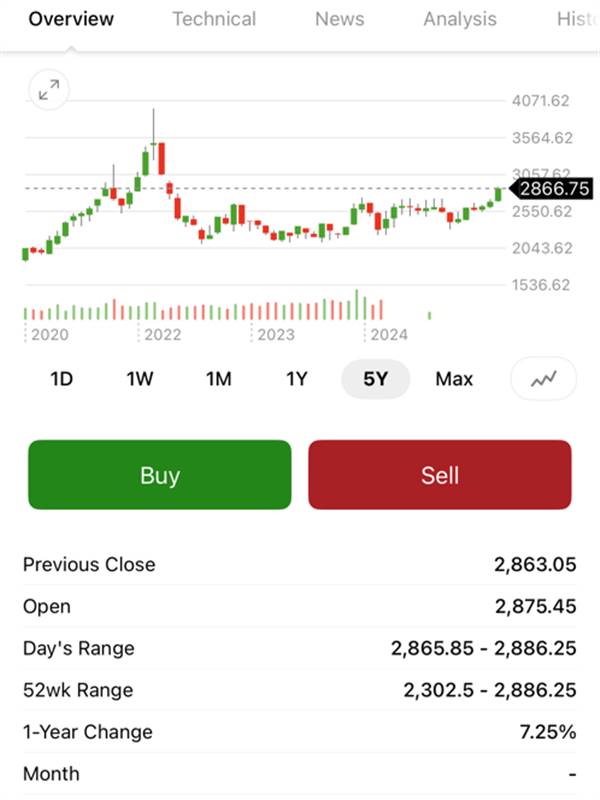600x800 pixels.
Task: Switch to the Technical tab
Action: coord(214,19)
